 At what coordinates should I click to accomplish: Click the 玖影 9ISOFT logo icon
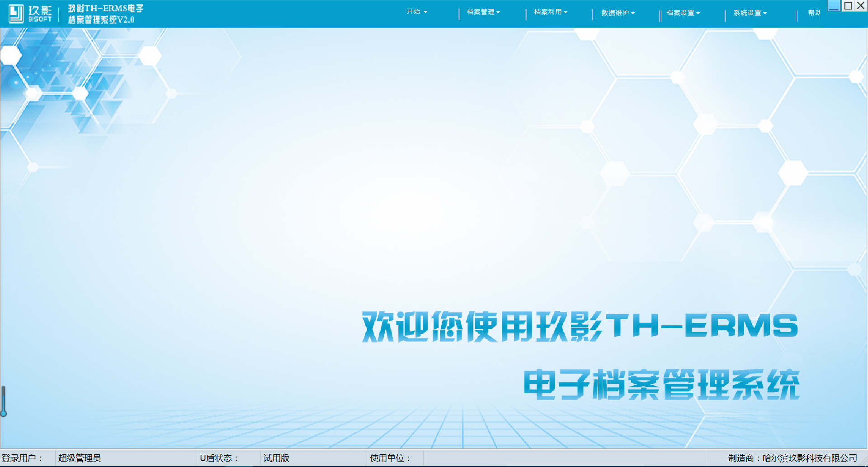tap(30, 14)
